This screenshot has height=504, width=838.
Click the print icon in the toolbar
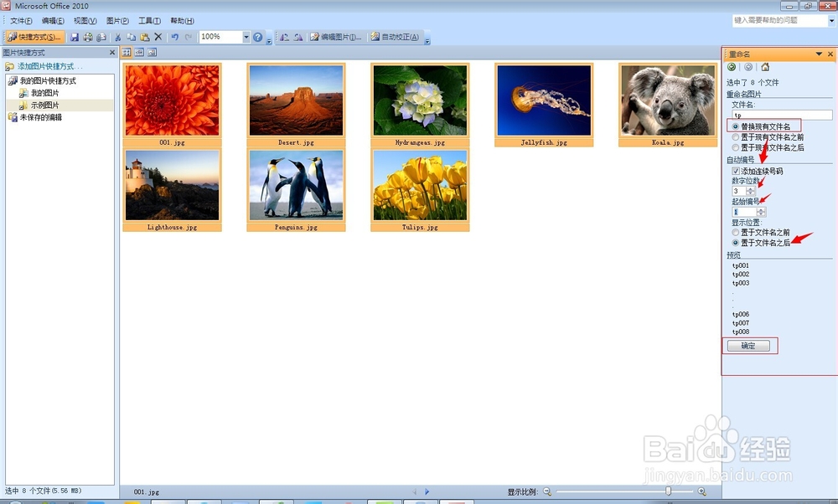pos(88,37)
